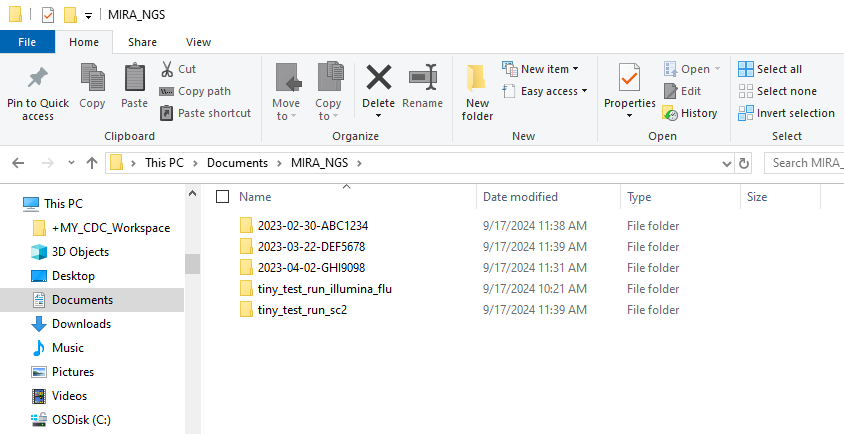
Task: Click the navigation pane scrollbar thumb
Action: [x=192, y=264]
